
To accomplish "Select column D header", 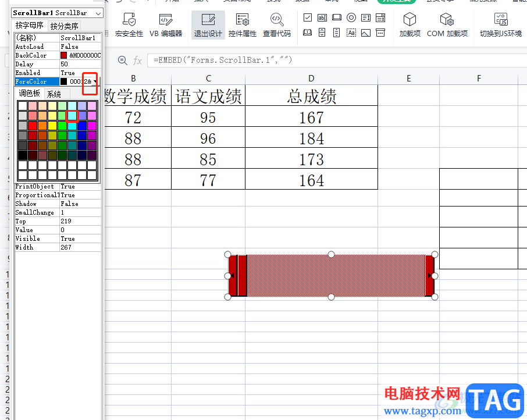I will click(312, 79).
